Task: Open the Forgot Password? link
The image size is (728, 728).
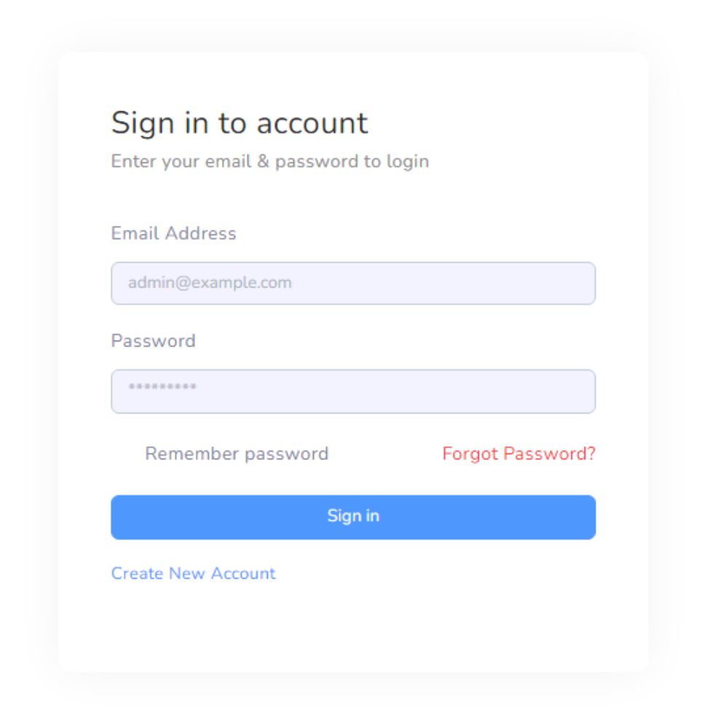Action: click(518, 454)
